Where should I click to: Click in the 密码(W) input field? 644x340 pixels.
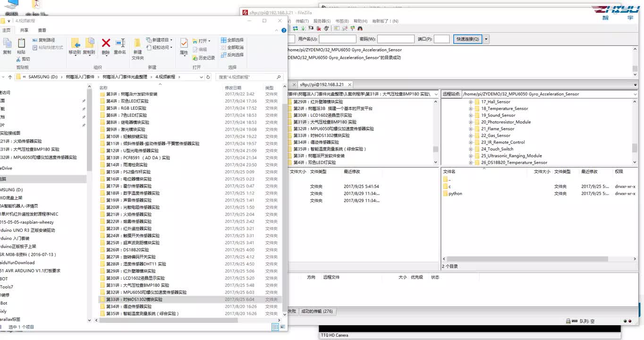pyautogui.click(x=396, y=39)
